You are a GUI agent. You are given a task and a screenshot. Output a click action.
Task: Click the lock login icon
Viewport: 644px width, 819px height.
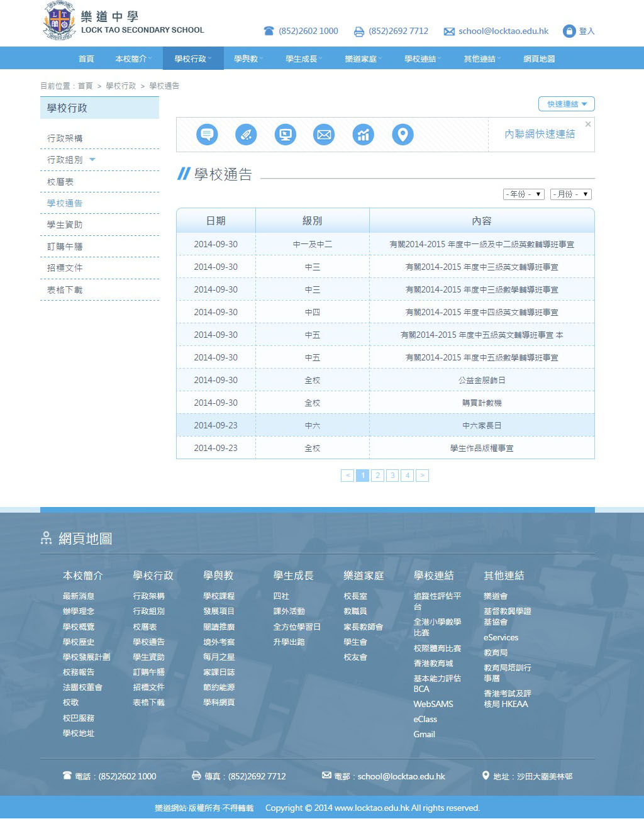point(569,31)
